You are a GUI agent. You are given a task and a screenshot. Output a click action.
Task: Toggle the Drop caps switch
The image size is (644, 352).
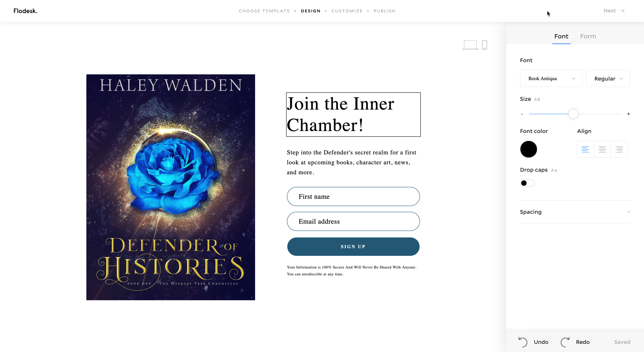[x=527, y=183]
